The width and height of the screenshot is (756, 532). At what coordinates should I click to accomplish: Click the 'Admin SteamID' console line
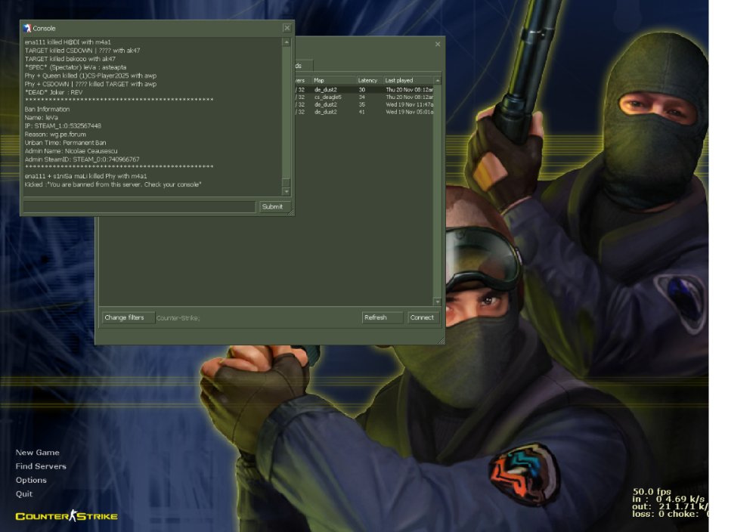[82, 159]
